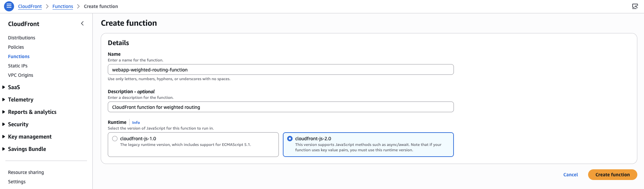Open the Runtime Info link
Image resolution: width=644 pixels, height=189 pixels.
click(x=136, y=123)
